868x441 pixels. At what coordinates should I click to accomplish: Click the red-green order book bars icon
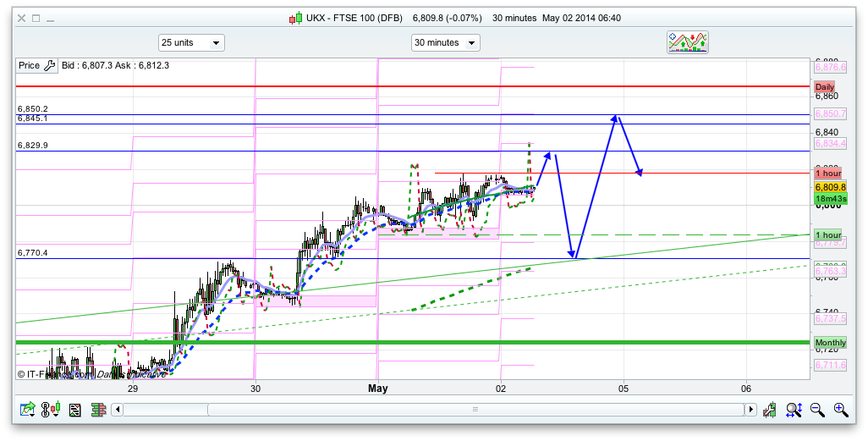pos(97,411)
